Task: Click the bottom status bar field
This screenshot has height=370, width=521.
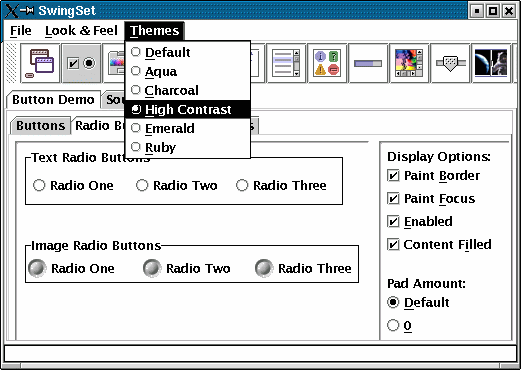Action: point(260,353)
